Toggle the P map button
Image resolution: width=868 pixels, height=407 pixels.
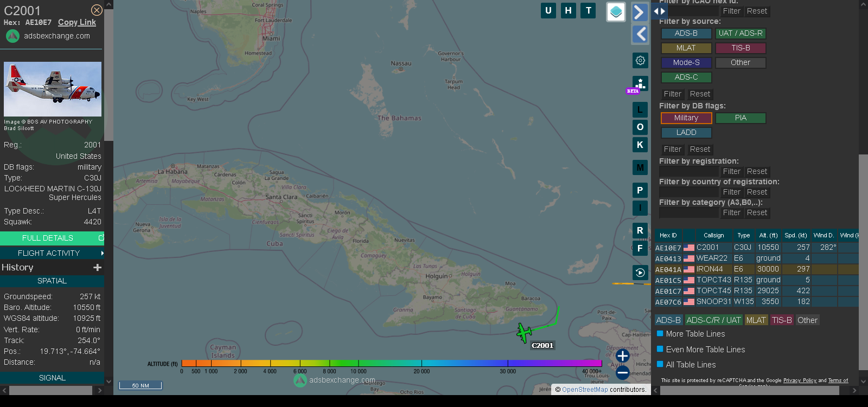pyautogui.click(x=640, y=190)
